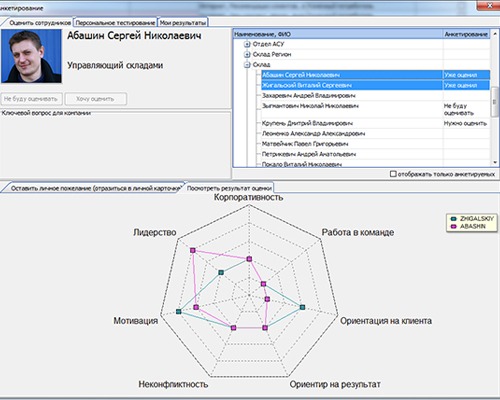Select Зыгмантович Николай Николаевич row

[x=376, y=109]
